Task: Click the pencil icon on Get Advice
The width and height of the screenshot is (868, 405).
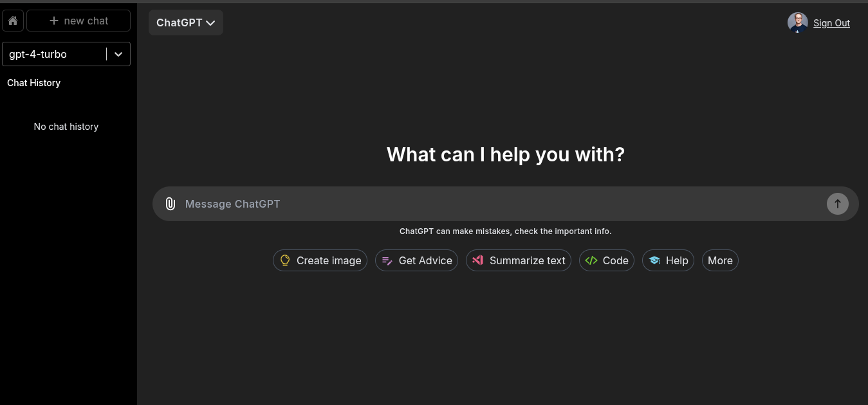Action: tap(387, 260)
